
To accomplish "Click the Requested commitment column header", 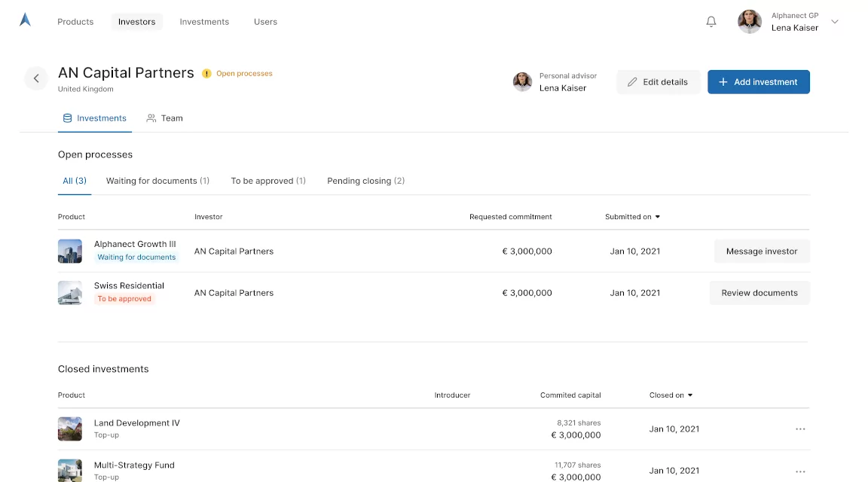I will coord(510,217).
